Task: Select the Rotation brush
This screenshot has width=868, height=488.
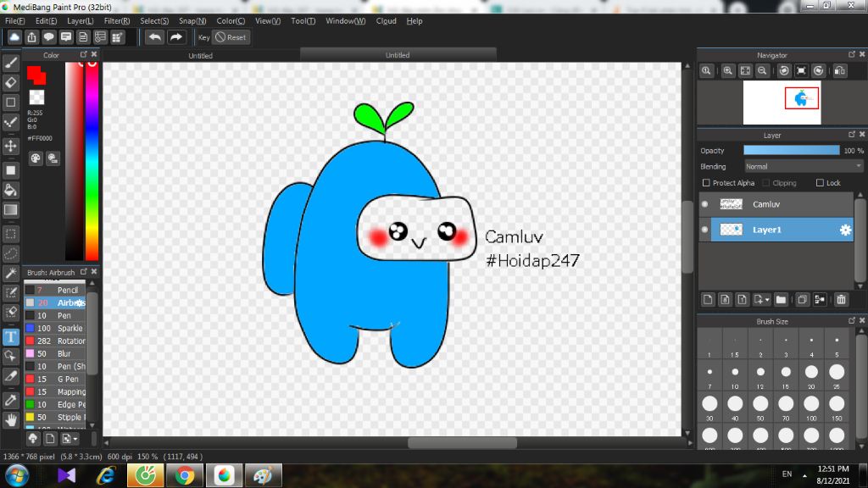Action: click(55, 341)
